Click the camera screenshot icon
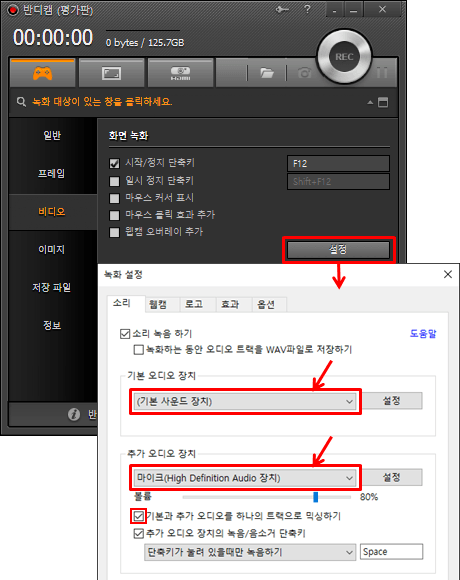The image size is (460, 580). click(x=304, y=73)
